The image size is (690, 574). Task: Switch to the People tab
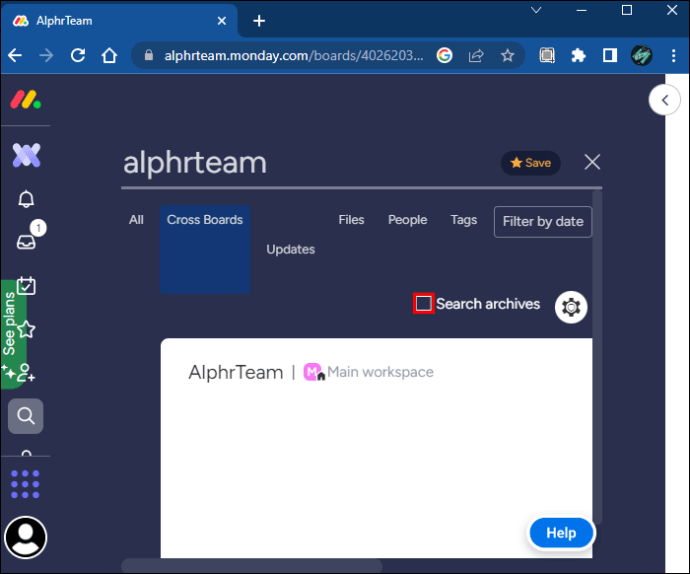[407, 220]
